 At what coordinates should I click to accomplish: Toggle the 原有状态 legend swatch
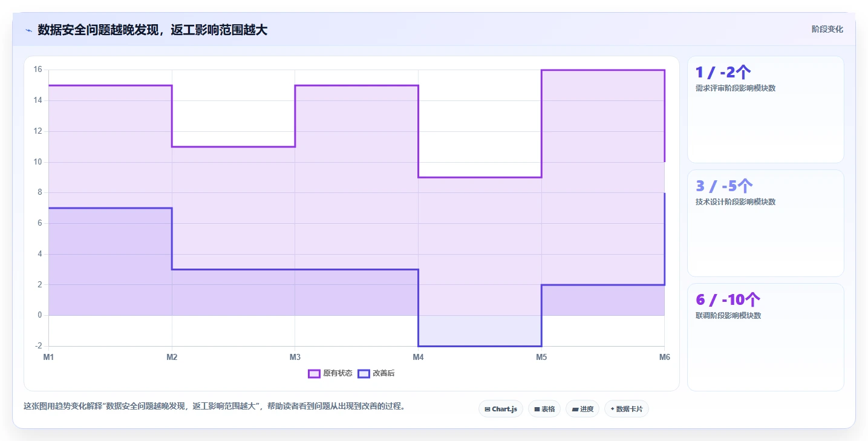tap(314, 373)
